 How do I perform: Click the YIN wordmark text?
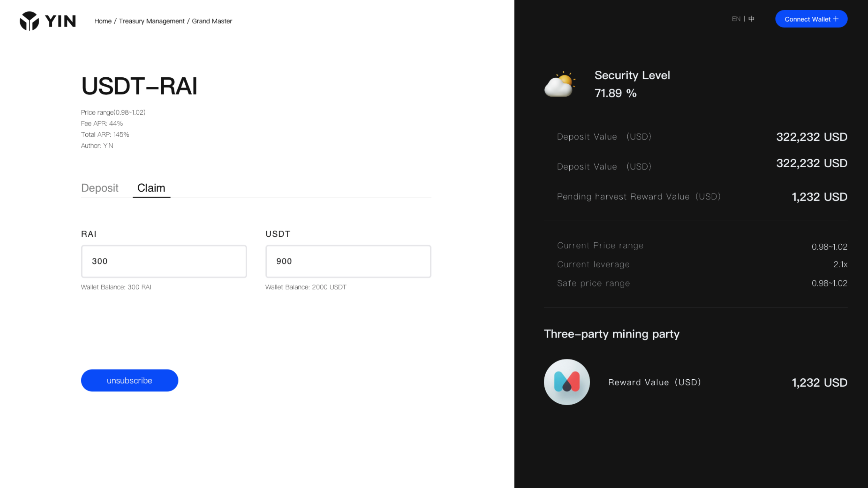click(x=61, y=21)
